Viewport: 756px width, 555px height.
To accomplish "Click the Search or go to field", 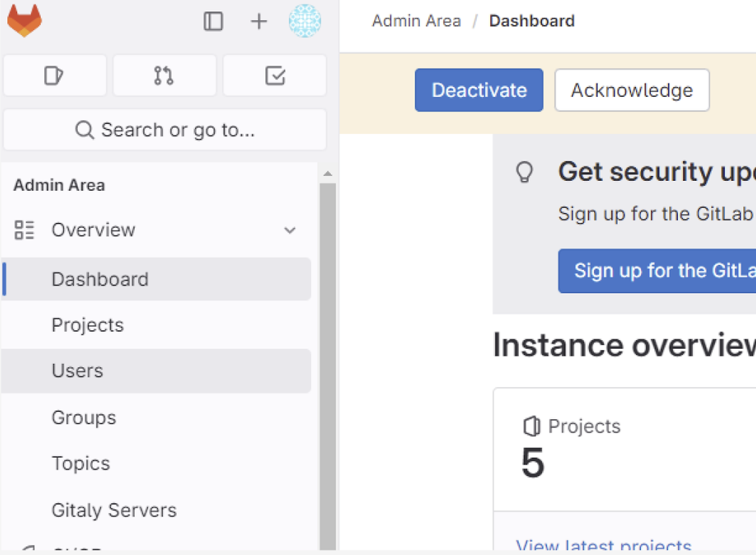I will [165, 129].
